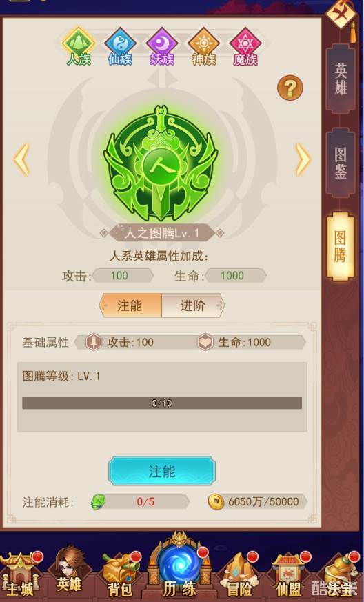Select the 人族 race icon
This screenshot has width=364, height=602.
[x=79, y=46]
